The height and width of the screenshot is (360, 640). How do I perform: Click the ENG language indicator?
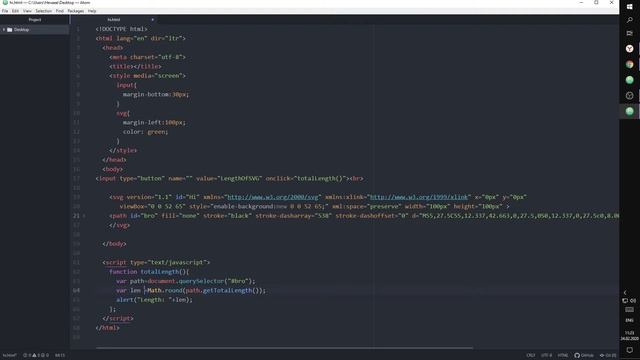(x=629, y=320)
